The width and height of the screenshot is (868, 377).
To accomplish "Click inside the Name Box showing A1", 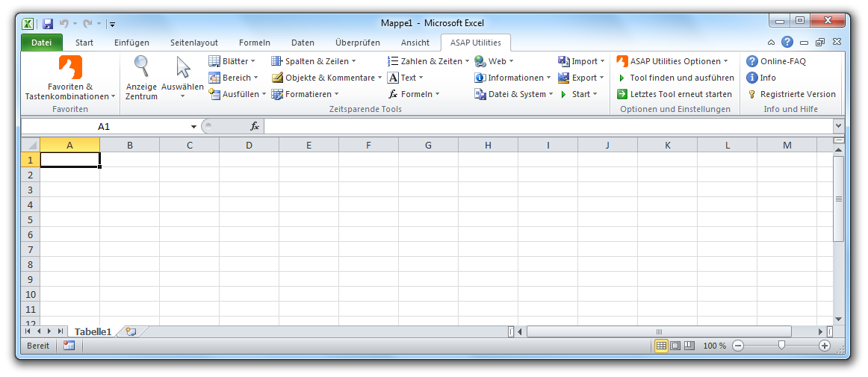I will point(104,127).
